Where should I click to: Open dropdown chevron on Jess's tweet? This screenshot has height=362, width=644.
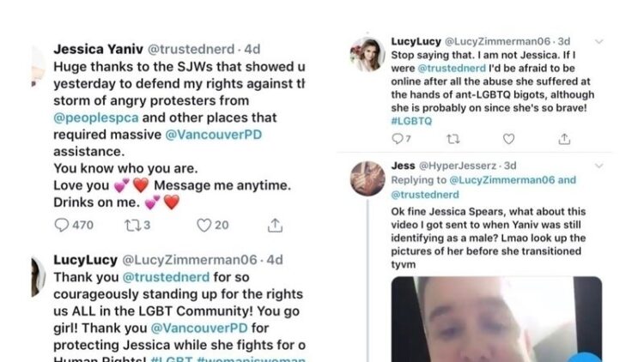[598, 166]
